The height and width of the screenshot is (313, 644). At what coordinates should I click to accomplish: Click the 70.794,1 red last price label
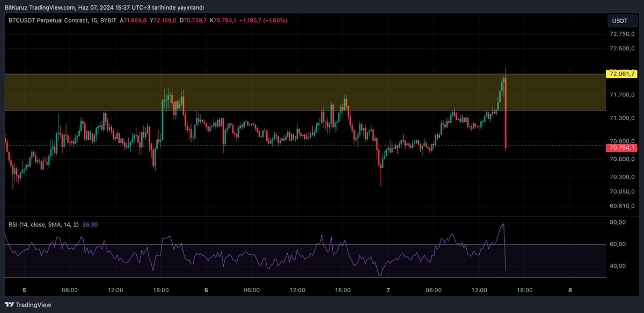[621, 148]
